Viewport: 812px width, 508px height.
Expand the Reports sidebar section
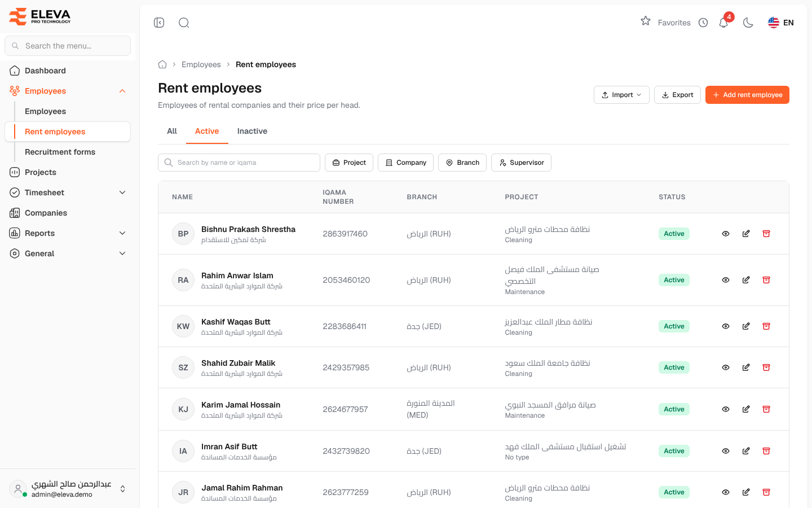[x=68, y=233]
